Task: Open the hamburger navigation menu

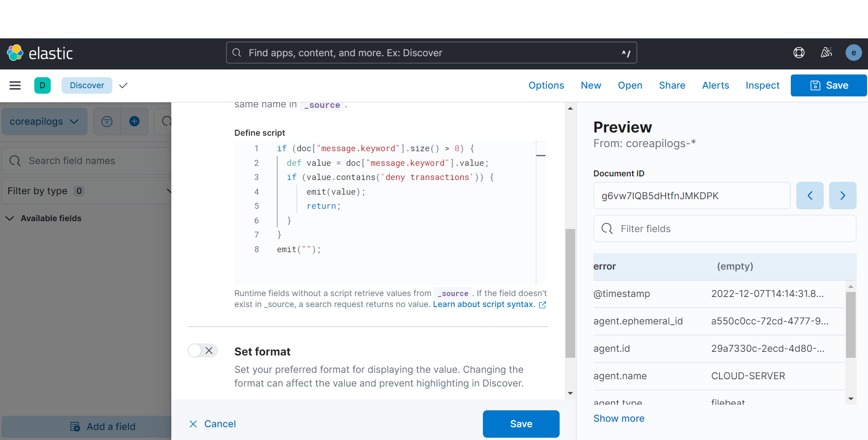Action: click(x=15, y=85)
